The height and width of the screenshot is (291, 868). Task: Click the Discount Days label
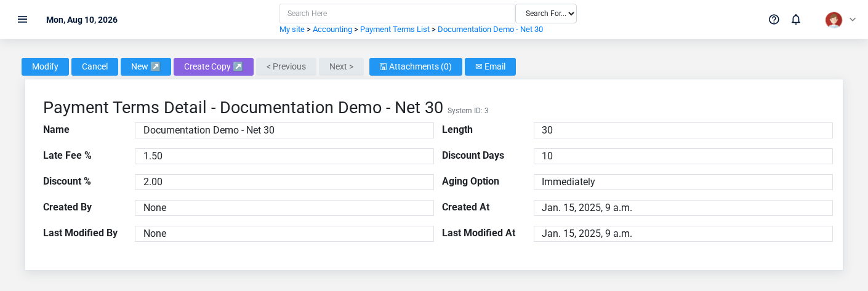(473, 156)
